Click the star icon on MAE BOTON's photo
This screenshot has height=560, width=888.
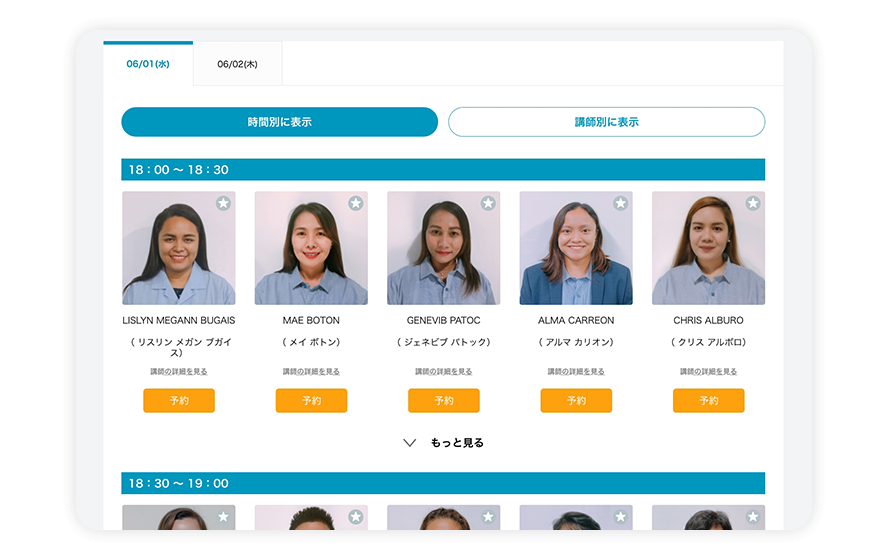coord(355,204)
